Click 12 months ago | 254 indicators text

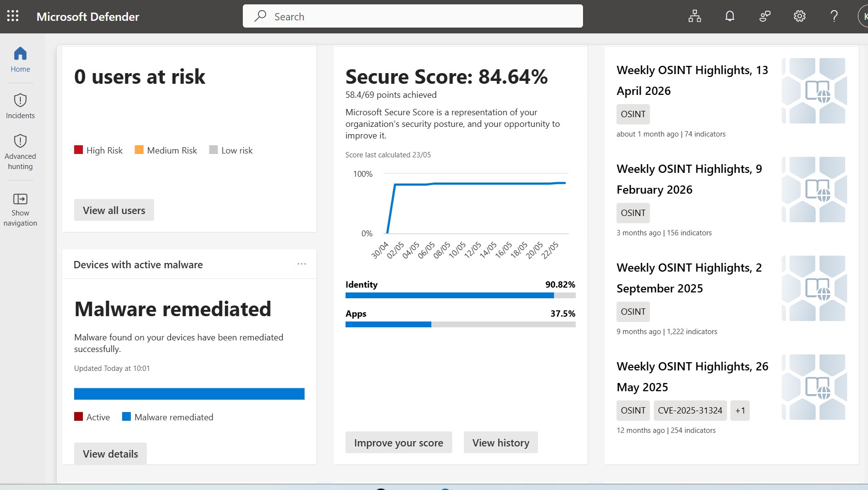pos(666,430)
